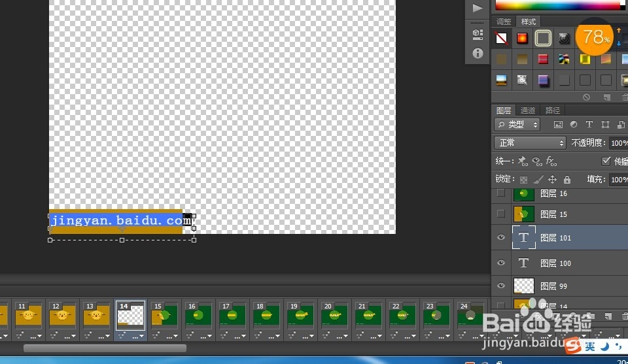Open frame 16 delay time dropdown
Screen dimensions: 628x364
point(205,336)
